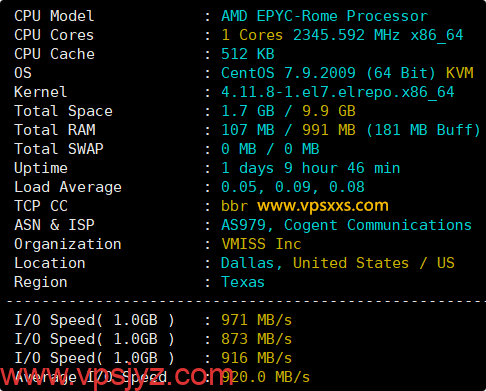Click the 512 KB cache value
The height and width of the screenshot is (391, 486).
[x=248, y=54]
